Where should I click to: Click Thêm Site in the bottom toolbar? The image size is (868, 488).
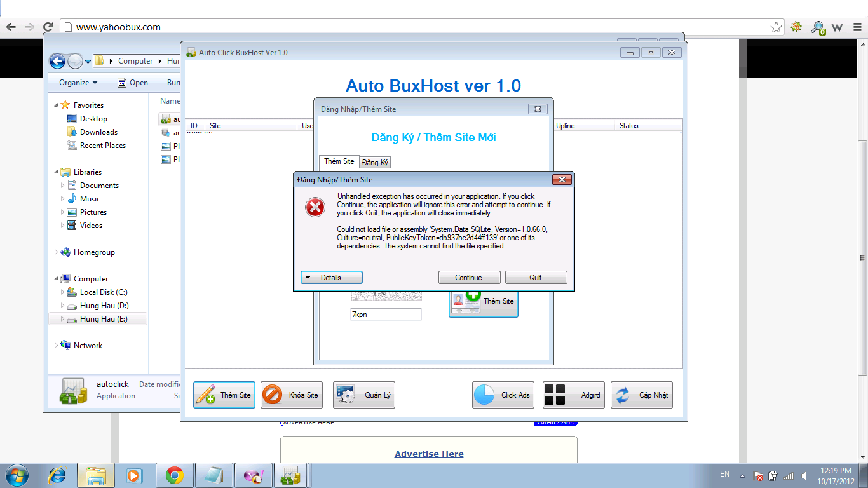(224, 395)
